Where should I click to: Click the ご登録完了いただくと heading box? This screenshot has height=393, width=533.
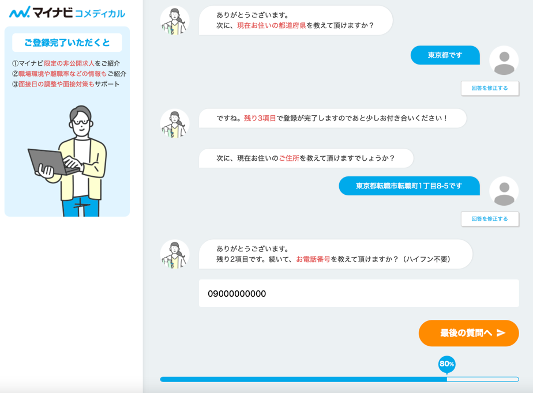pyautogui.click(x=67, y=42)
